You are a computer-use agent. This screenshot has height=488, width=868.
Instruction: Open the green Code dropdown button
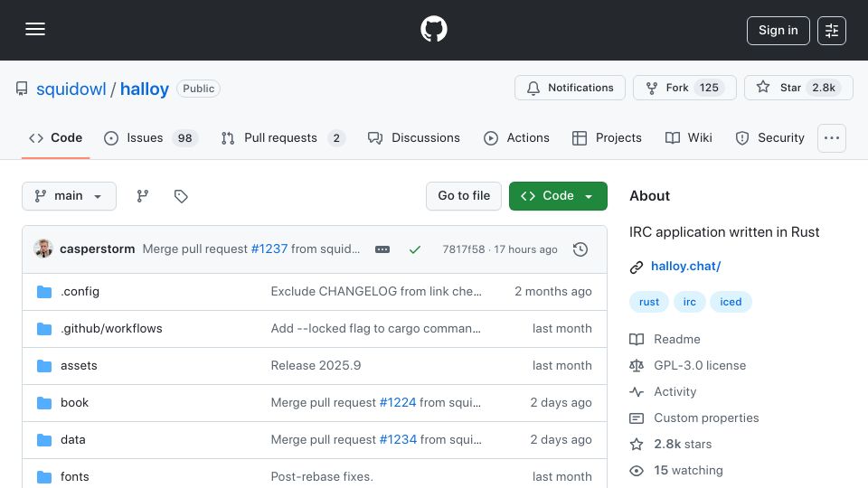coord(558,196)
